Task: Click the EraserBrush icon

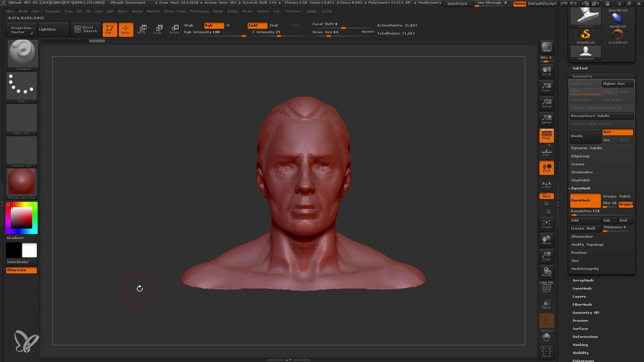Action: click(618, 35)
